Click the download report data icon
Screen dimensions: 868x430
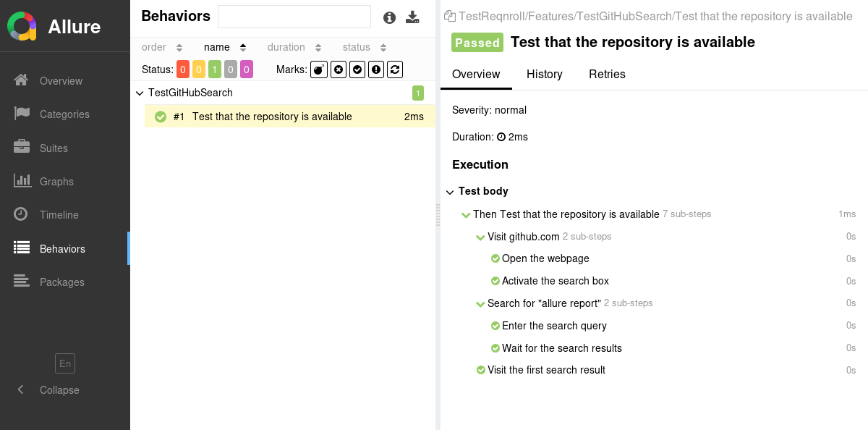[x=413, y=17]
